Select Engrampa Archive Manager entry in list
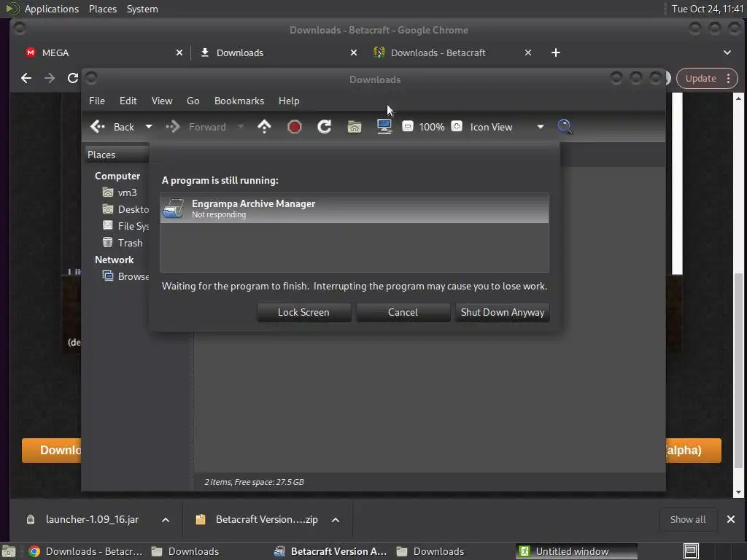 [x=355, y=209]
